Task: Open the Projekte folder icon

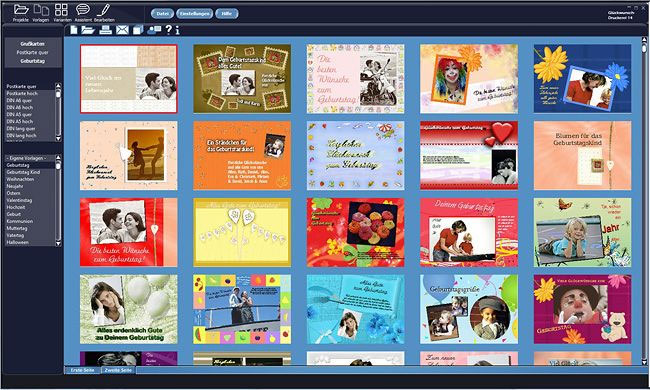Action: [x=21, y=10]
